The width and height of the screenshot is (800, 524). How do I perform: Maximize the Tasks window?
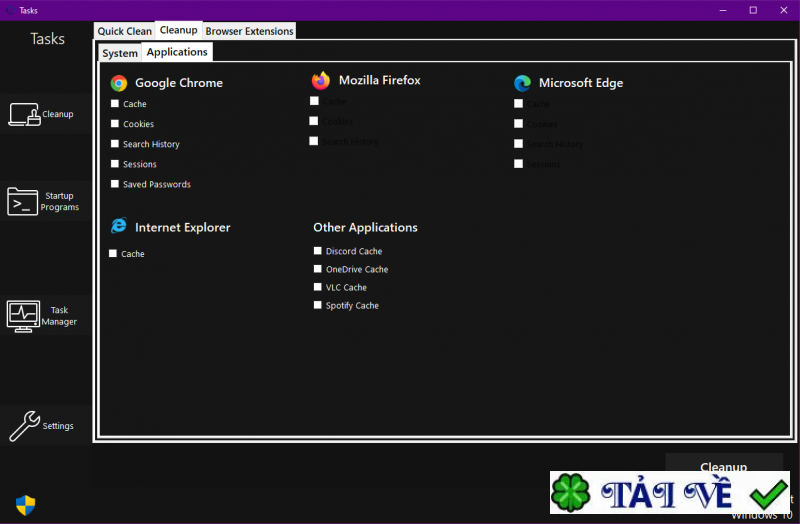click(753, 10)
